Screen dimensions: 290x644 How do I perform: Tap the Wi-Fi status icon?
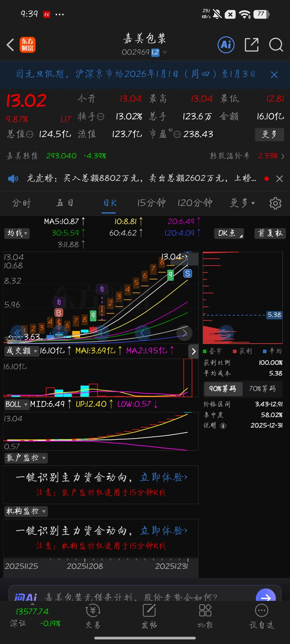coord(245,14)
